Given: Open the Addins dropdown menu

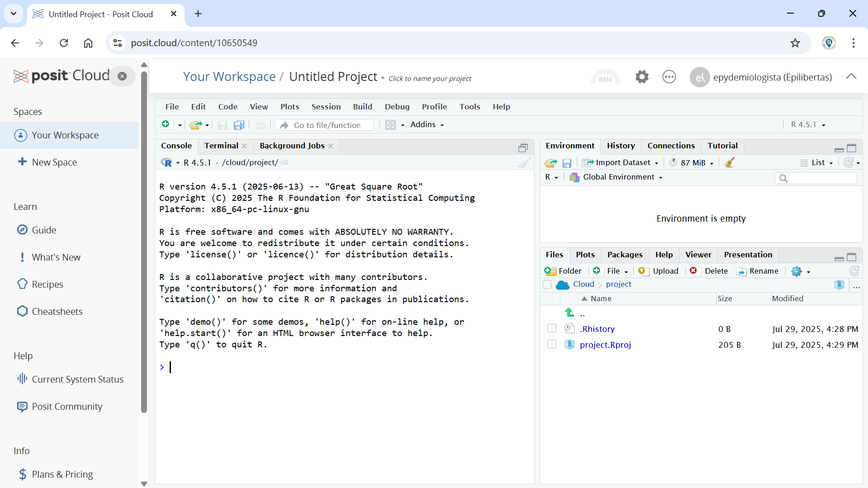Looking at the screenshot, I should coord(427,125).
